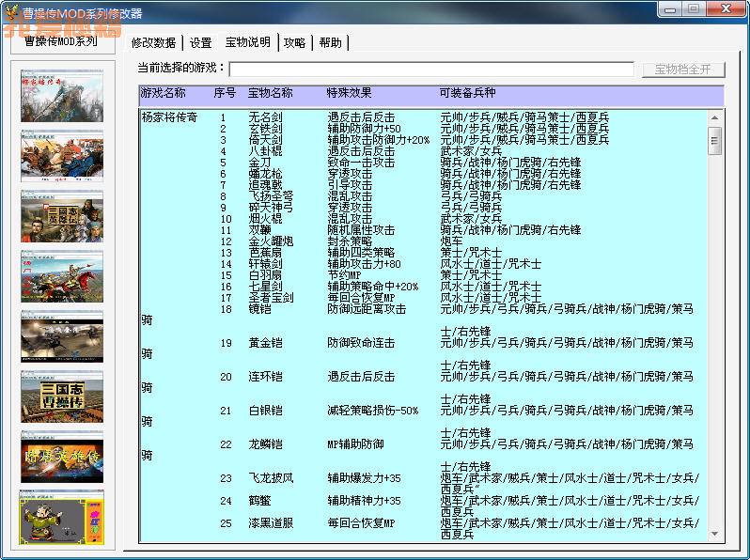Choose the second game thumbnail showing warriors

click(x=62, y=155)
